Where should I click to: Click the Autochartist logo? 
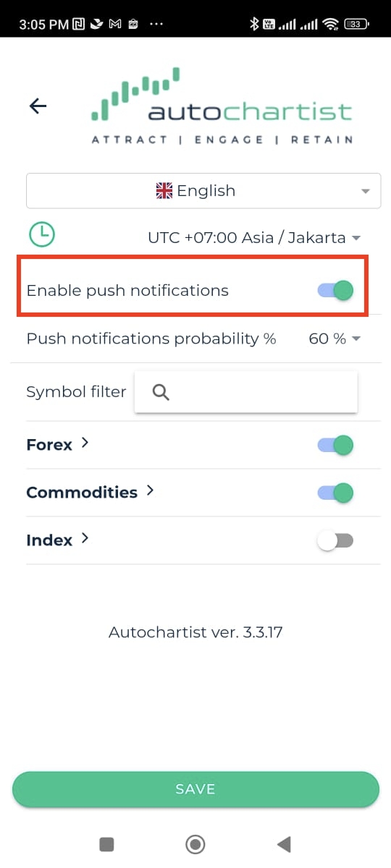click(222, 106)
